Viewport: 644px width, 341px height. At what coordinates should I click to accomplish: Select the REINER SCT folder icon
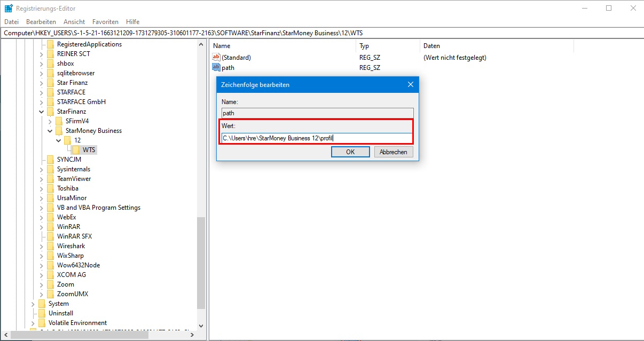point(51,54)
